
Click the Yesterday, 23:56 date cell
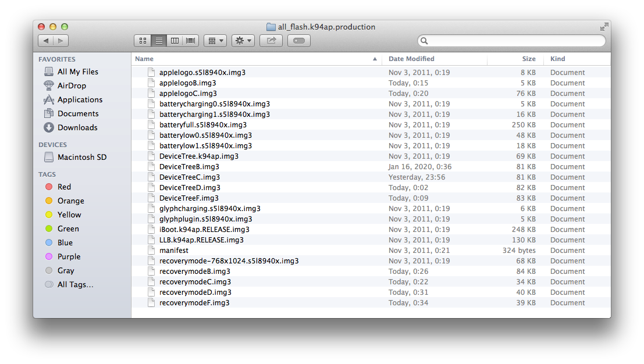tap(417, 177)
